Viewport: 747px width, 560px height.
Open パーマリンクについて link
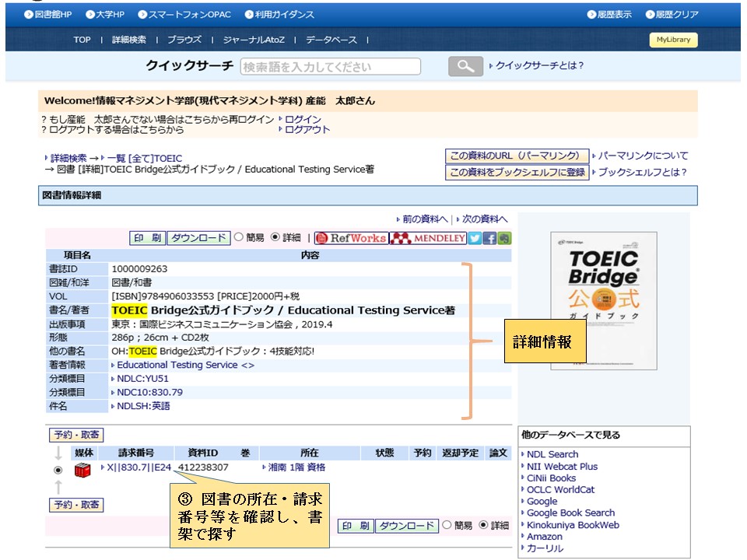pos(644,156)
